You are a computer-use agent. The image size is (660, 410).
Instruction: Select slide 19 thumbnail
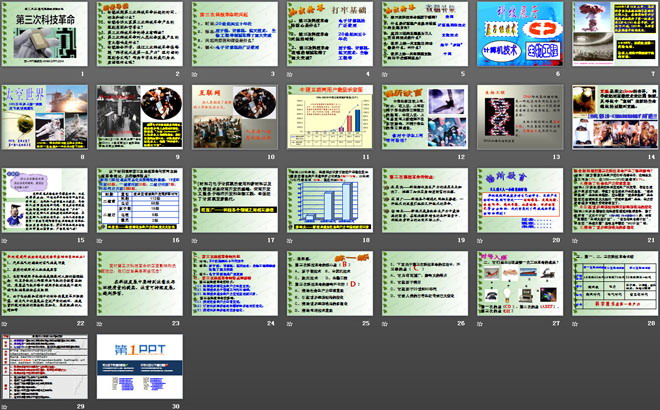point(425,200)
